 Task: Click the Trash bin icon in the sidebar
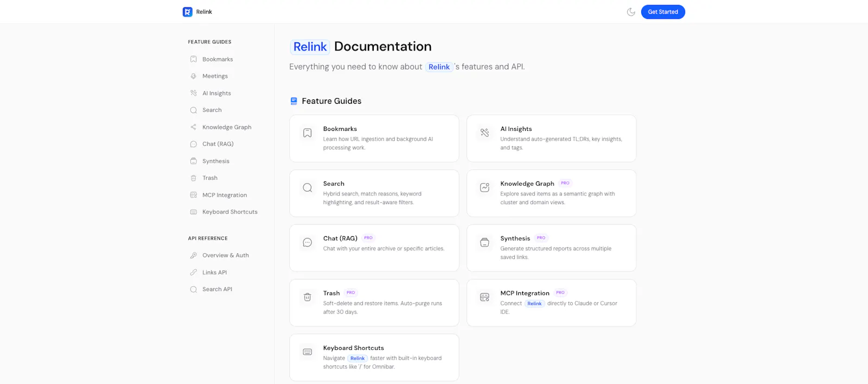click(x=194, y=178)
